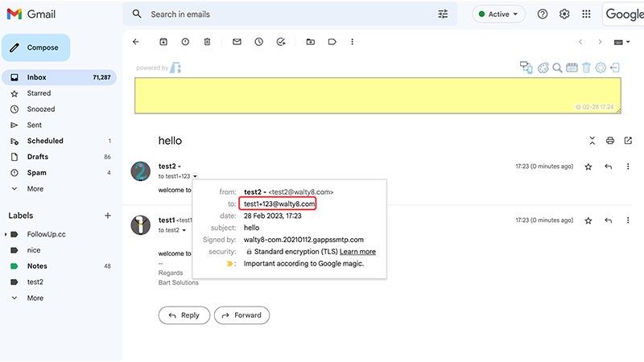Open the Learn more encryption link
This screenshot has height=362, width=644.
pos(357,252)
